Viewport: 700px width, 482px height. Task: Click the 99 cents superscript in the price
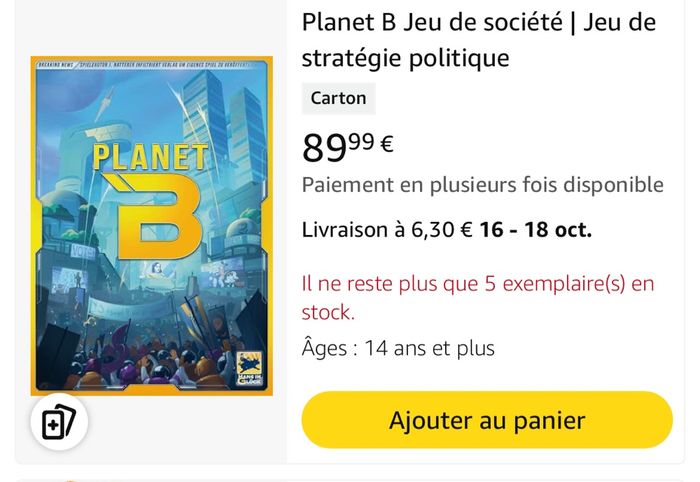pos(361,141)
